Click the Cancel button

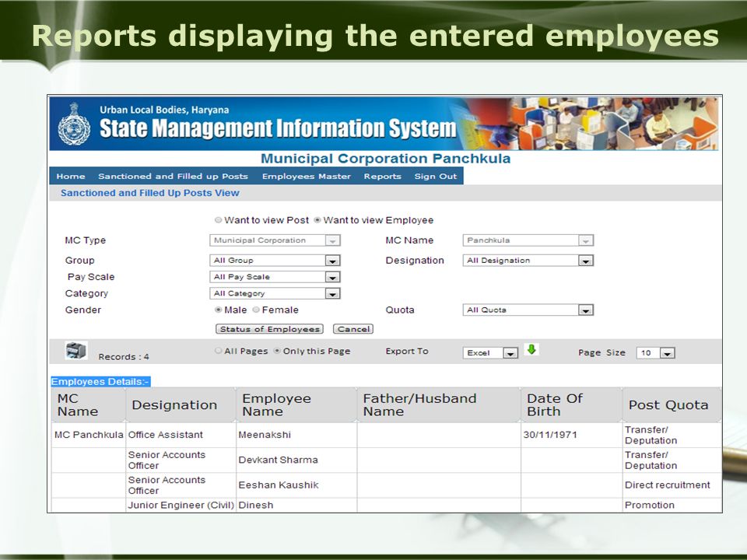(353, 329)
